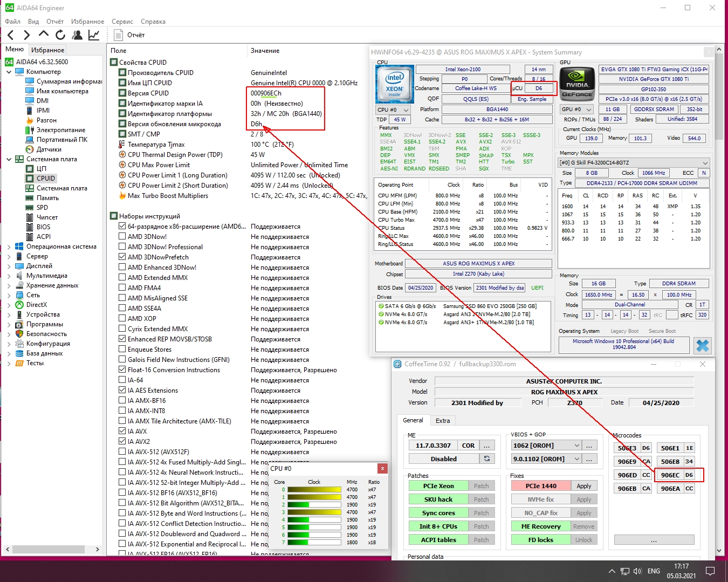Switch to the Extra tab in CoffeeTime
The image size is (728, 582).
pyautogui.click(x=443, y=421)
